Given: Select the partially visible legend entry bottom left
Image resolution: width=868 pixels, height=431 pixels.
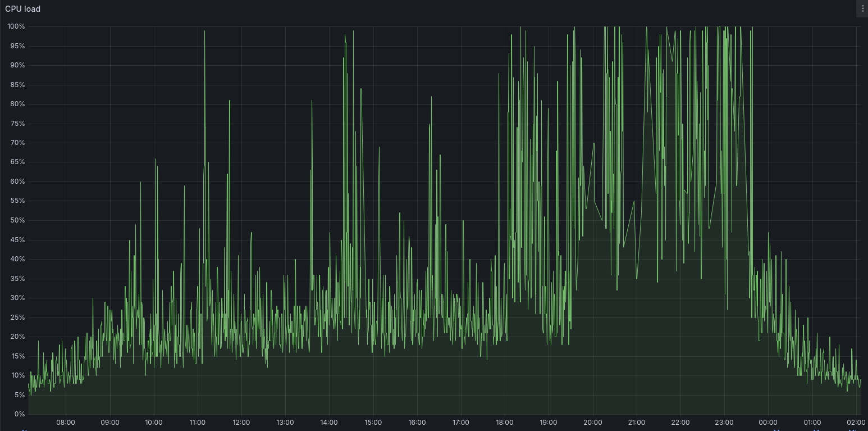Looking at the screenshot, I should click(25, 429).
